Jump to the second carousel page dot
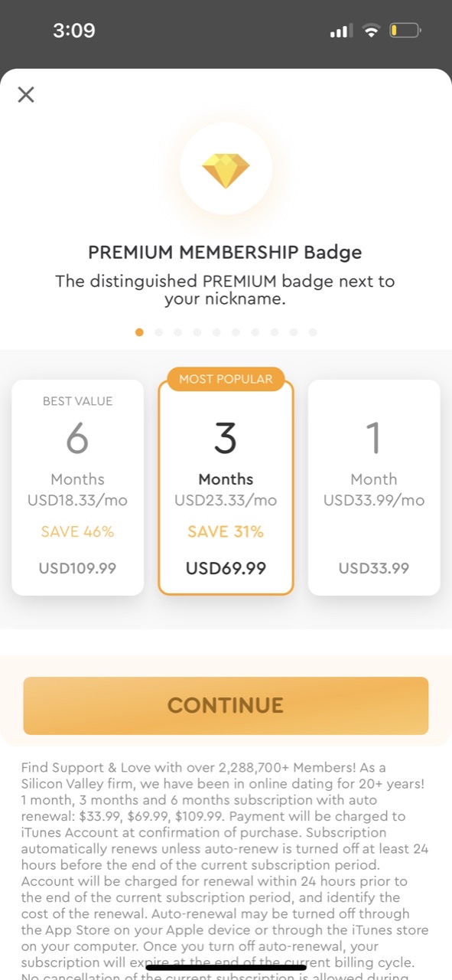Screen dimensions: 452x980 click(x=158, y=332)
